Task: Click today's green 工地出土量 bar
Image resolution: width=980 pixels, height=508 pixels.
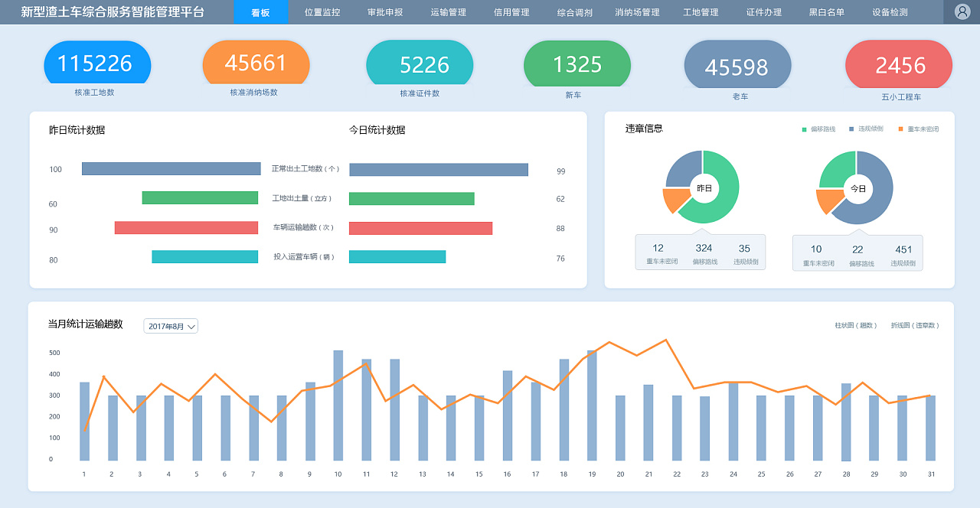Action: (x=412, y=198)
